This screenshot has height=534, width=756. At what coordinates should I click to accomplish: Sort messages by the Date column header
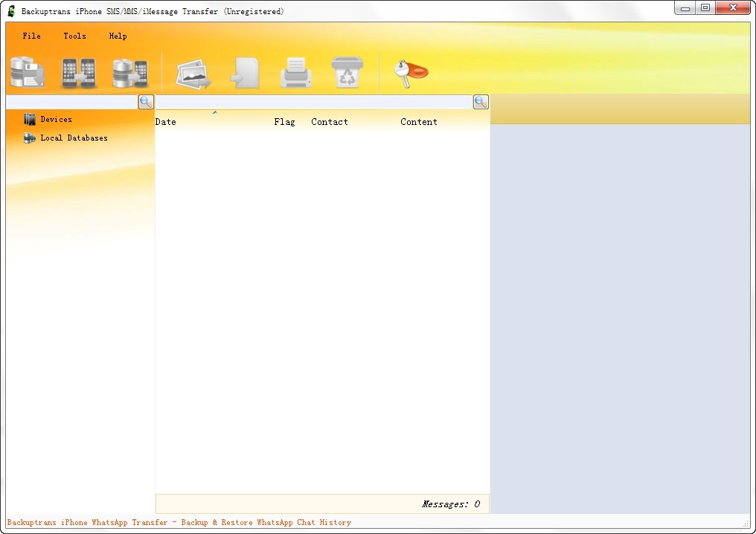(x=166, y=122)
